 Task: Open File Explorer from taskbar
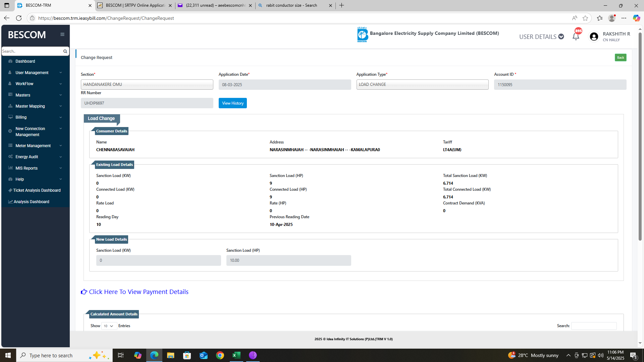click(171, 355)
